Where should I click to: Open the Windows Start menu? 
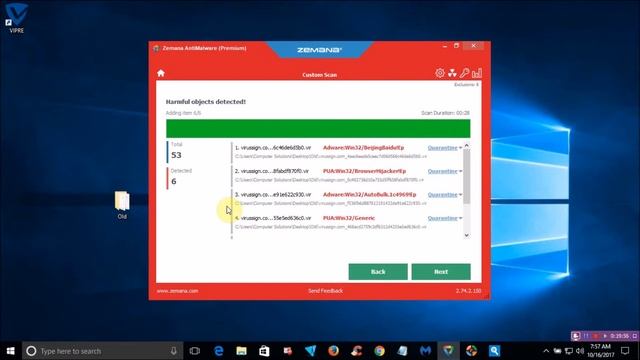[x=11, y=351]
